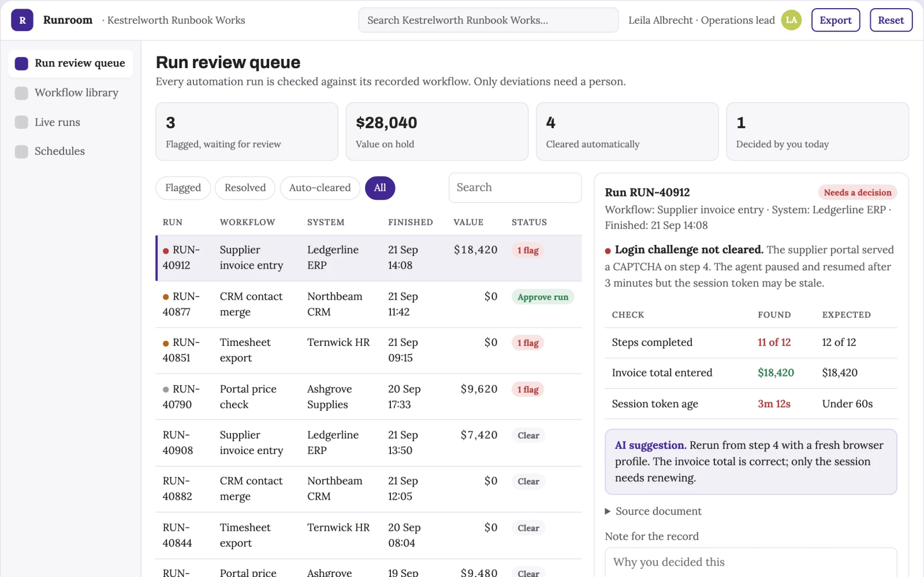924x577 pixels.
Task: Open Run review queue in sidebar
Action: tap(70, 64)
